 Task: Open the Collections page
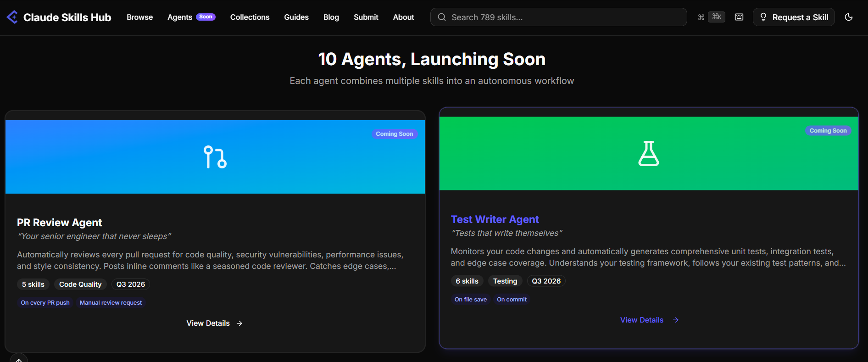(250, 17)
